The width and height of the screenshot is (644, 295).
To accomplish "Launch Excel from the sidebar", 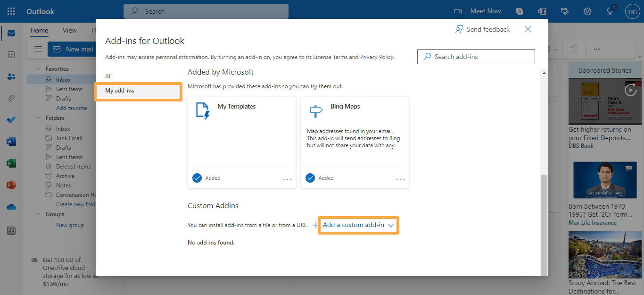I will [11, 163].
